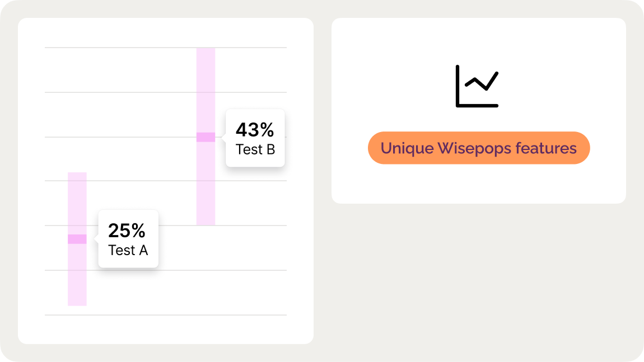Click the word Unique in the orange pill
This screenshot has height=362, width=644.
point(407,148)
